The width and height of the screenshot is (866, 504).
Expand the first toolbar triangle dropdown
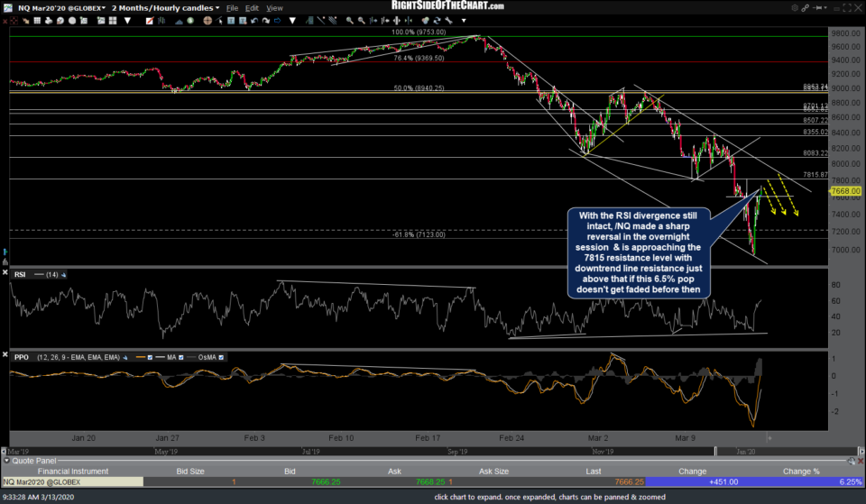point(127,21)
